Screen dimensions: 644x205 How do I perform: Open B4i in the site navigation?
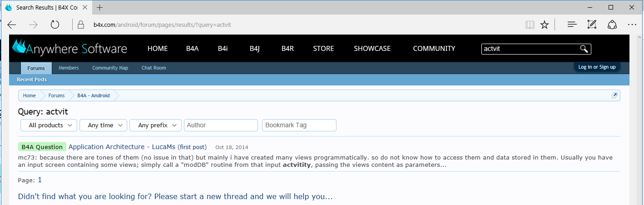223,49
